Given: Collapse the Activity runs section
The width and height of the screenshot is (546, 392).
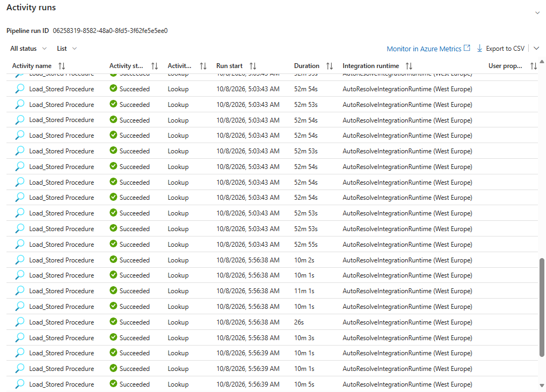Looking at the screenshot, I should tap(537, 13).
